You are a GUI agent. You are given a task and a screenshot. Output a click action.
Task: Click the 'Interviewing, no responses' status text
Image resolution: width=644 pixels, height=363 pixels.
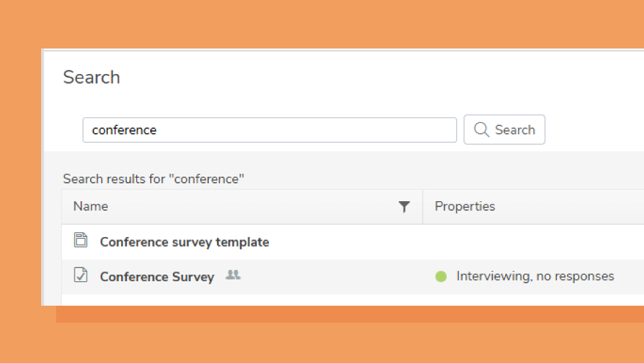(x=535, y=276)
